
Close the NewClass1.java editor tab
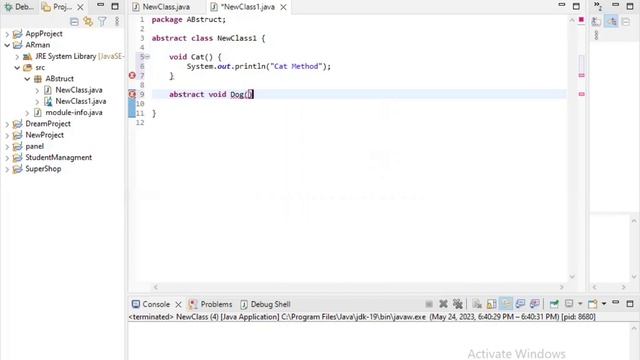coord(283,7)
